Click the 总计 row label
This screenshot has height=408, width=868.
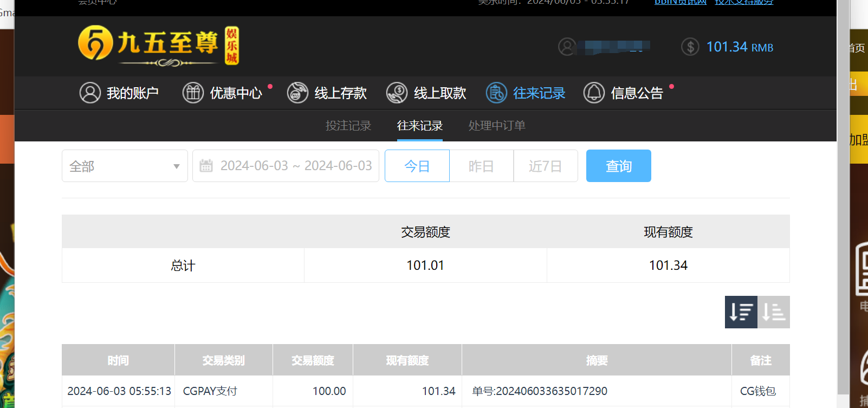[183, 265]
